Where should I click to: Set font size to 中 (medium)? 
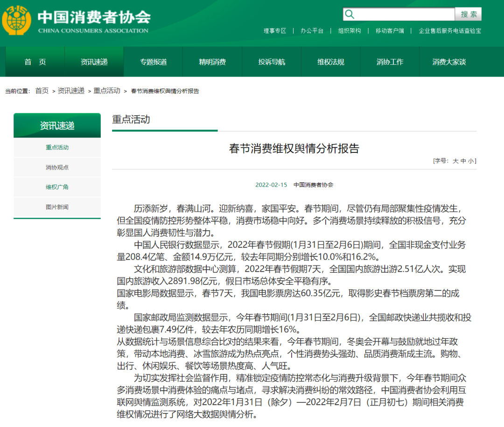(463, 161)
